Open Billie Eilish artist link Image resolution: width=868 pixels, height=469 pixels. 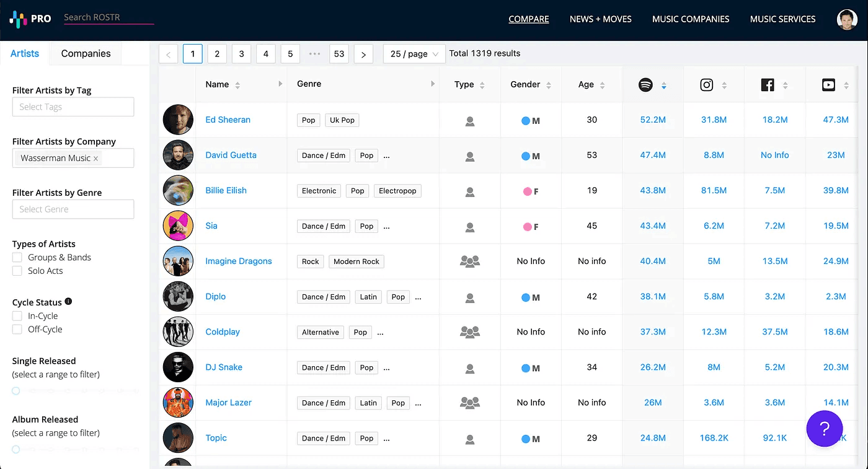226,190
